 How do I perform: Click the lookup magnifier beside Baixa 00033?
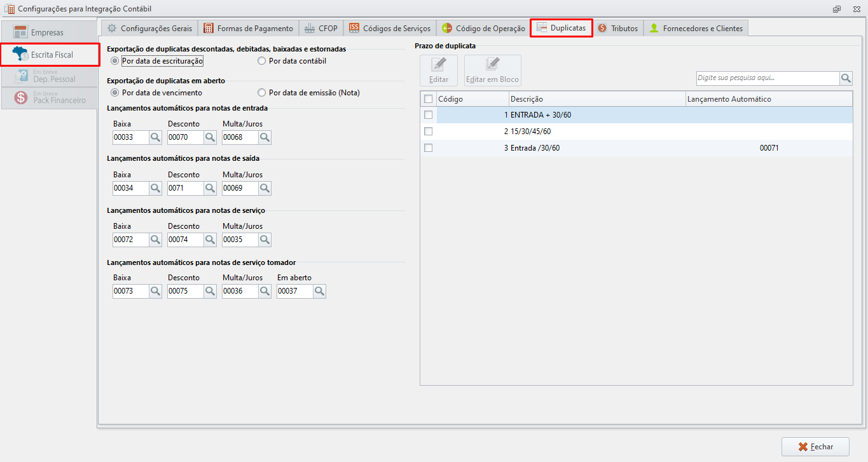tap(155, 137)
